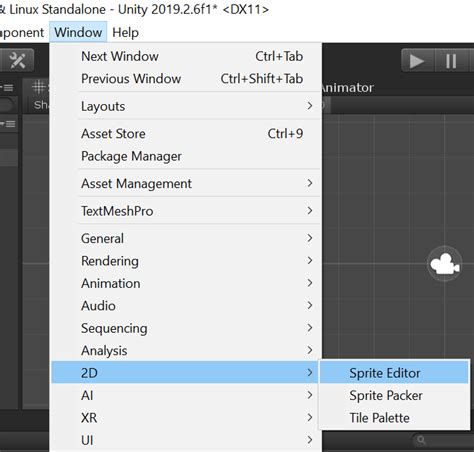This screenshot has width=474, height=452.
Task: Open the Help menu
Action: coord(125,32)
